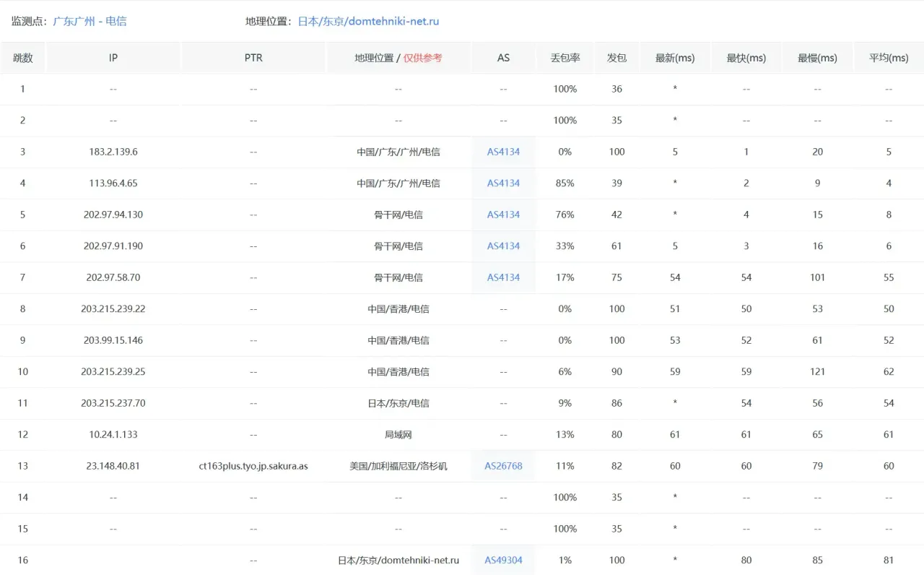Select the IP address 202.97.94.130
The height and width of the screenshot is (575, 924).
[x=113, y=215]
